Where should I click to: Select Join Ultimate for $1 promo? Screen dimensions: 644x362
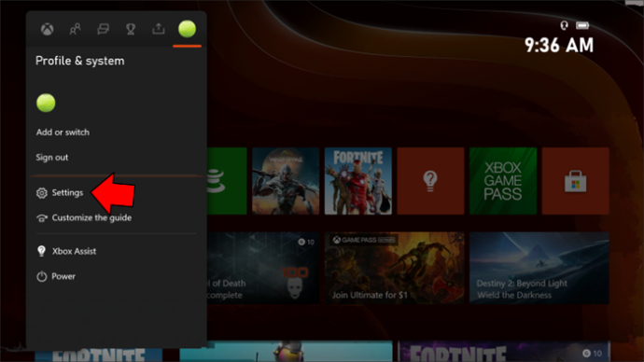[x=394, y=268]
